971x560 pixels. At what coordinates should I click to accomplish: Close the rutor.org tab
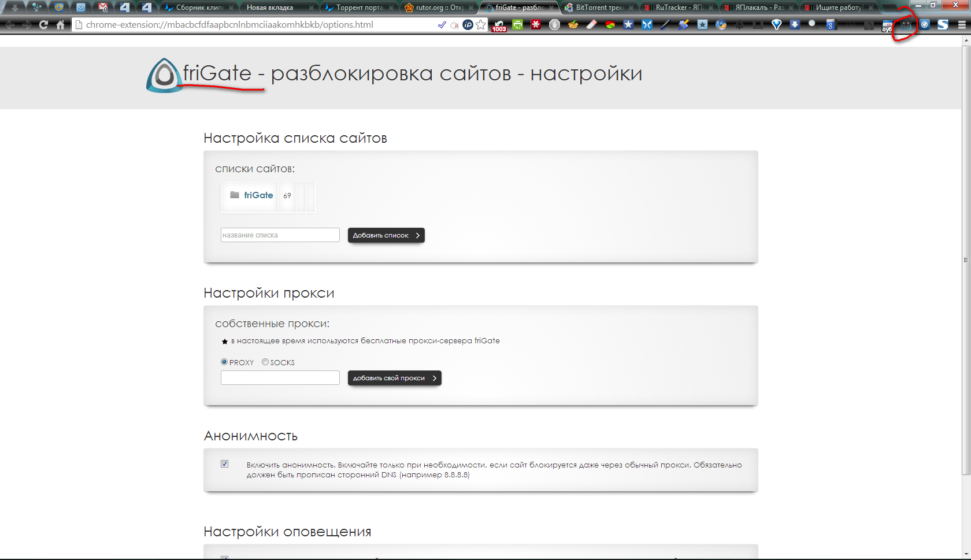tap(470, 8)
